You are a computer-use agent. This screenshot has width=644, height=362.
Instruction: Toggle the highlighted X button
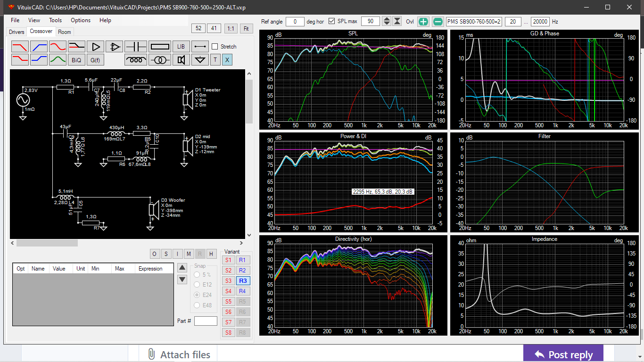tap(227, 60)
